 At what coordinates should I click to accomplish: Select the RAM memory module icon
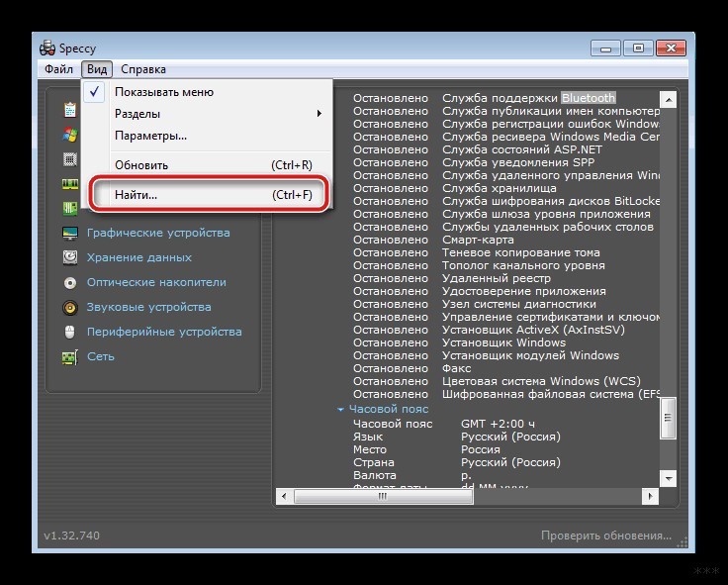pyautogui.click(x=70, y=184)
